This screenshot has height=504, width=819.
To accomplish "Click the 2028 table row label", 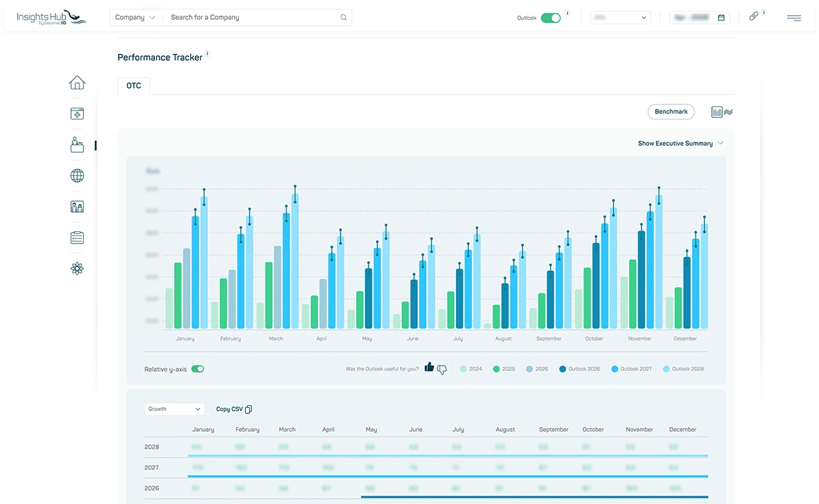I will [x=152, y=447].
